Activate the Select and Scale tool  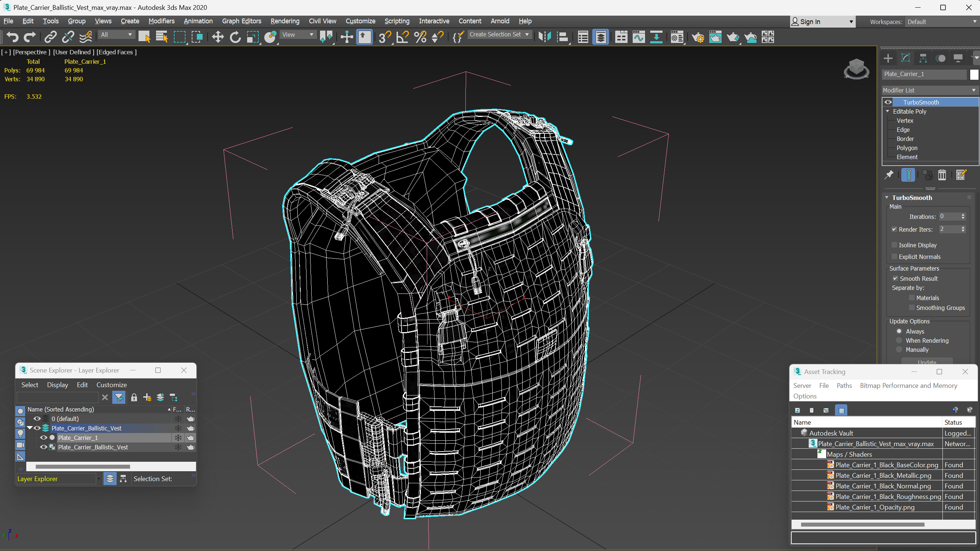click(253, 37)
